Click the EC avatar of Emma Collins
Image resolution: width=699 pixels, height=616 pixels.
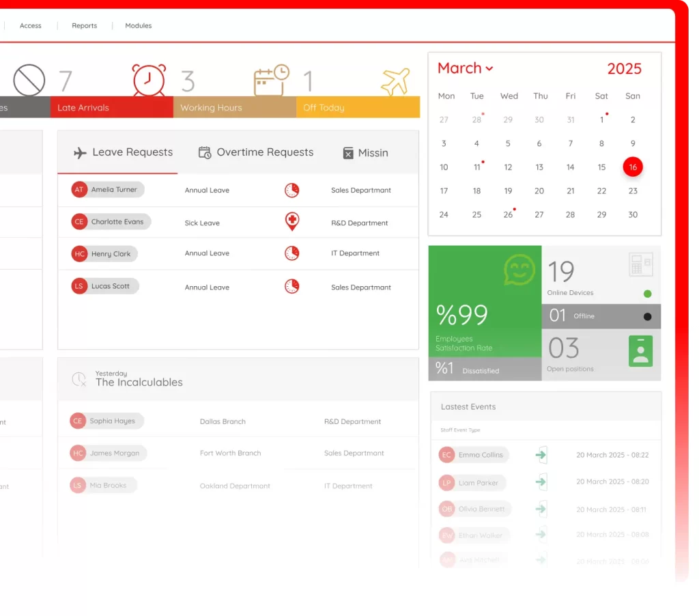(446, 455)
